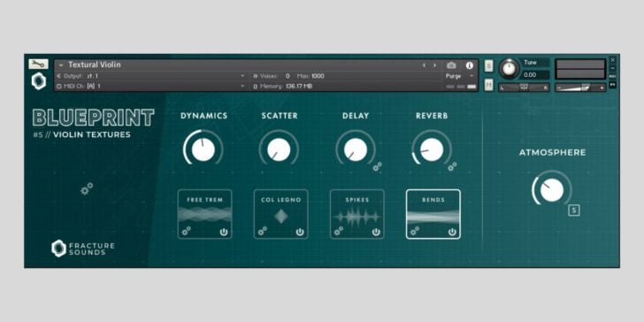
Task: Toggle Free Trem layer power button
Action: (x=224, y=232)
